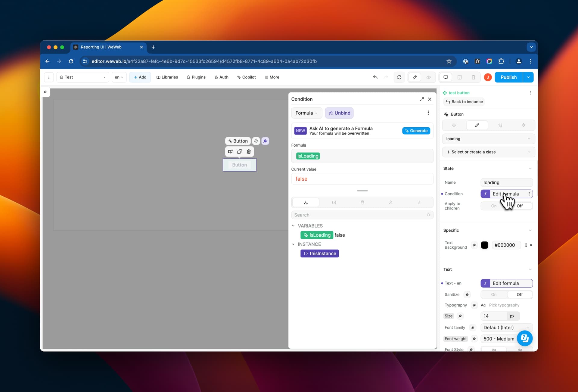Screen dimensions: 578x392
Task: Open the Formula type dropdown
Action: [x=306, y=113]
